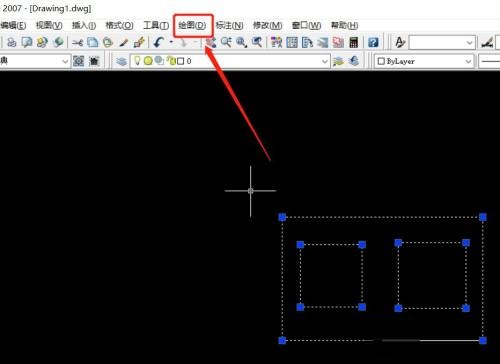The image size is (500, 364).
Task: Open the Markup Set Manager icon
Action: click(x=338, y=42)
